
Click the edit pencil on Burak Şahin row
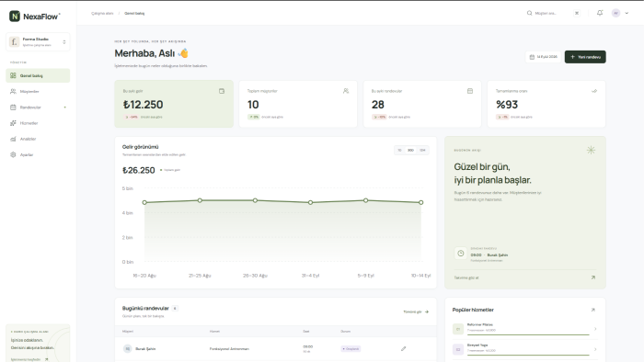click(x=403, y=349)
